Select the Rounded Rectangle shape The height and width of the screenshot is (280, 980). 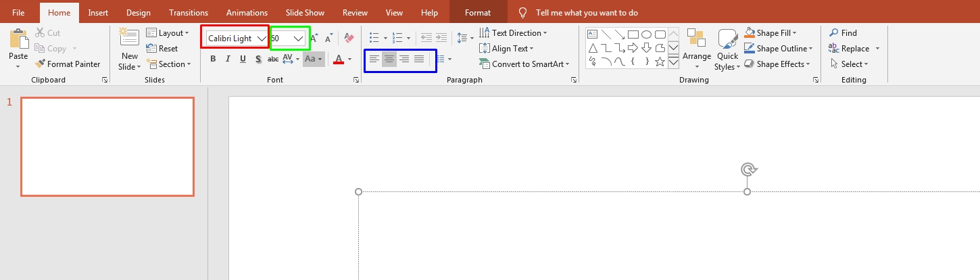click(660, 34)
